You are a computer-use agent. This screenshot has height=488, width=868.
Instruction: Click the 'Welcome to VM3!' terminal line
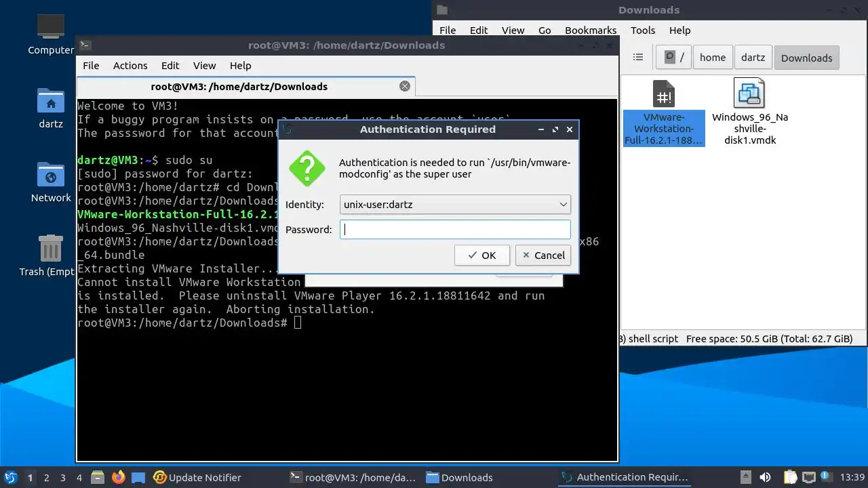click(128, 106)
